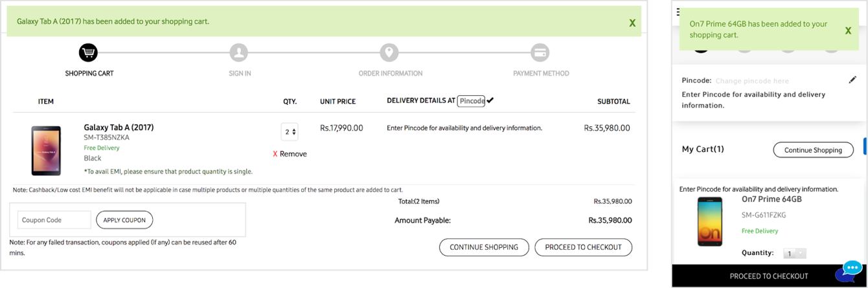Click the SUBTOTAL column header
The height and width of the screenshot is (288, 868).
[613, 102]
